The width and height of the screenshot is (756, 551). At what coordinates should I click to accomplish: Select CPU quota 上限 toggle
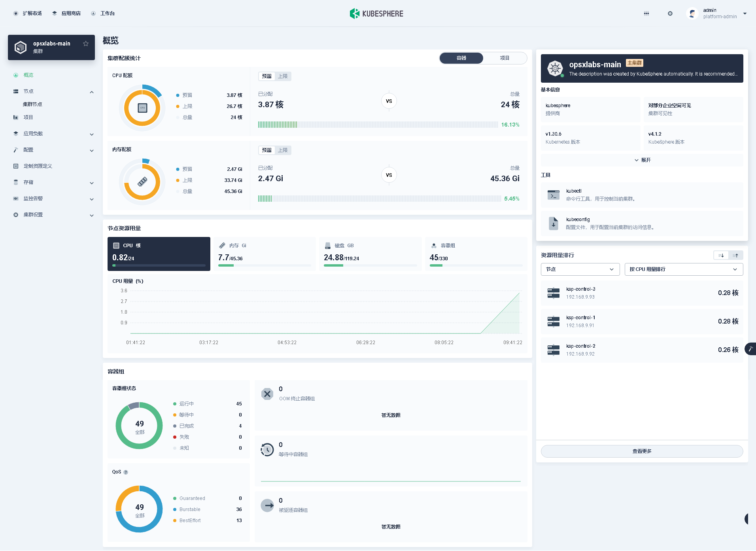[283, 76]
